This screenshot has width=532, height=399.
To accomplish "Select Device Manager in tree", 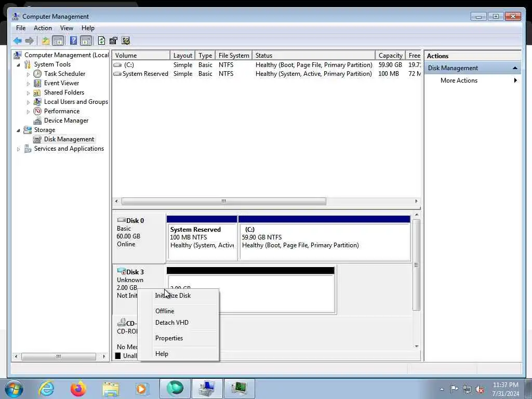I will (66, 121).
